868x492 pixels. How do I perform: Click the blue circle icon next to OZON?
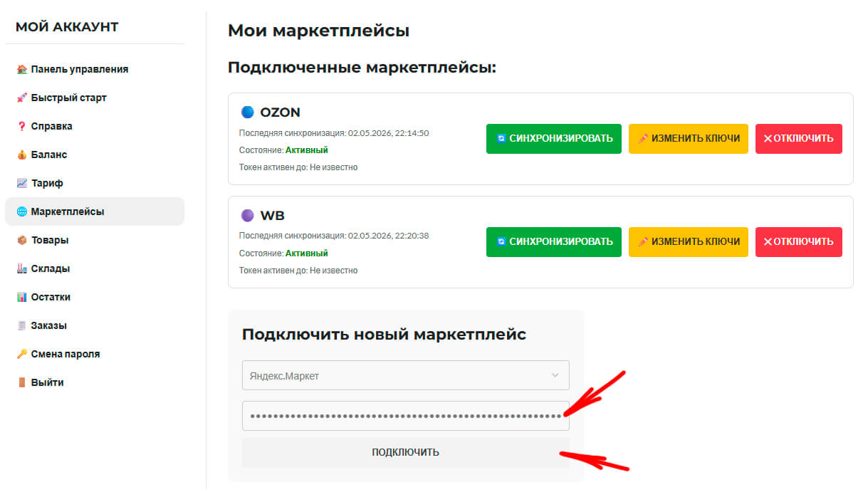[247, 112]
